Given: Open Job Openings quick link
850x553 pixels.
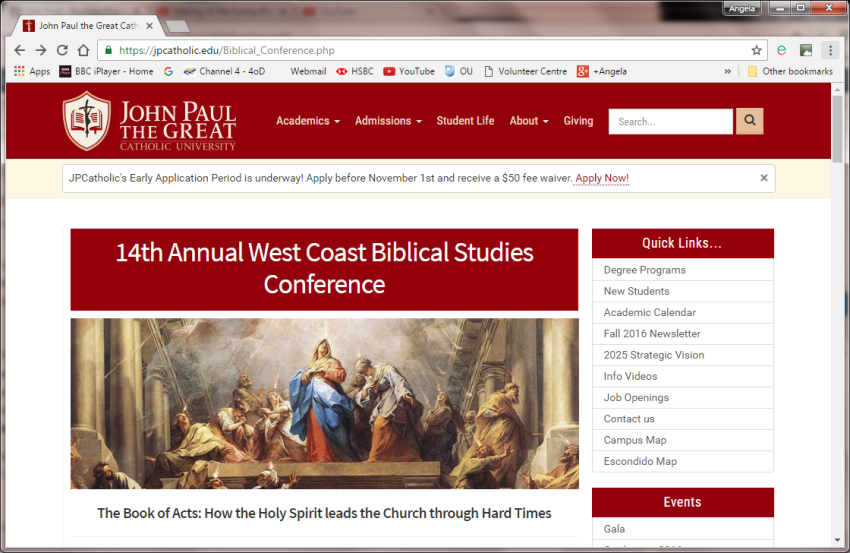Looking at the screenshot, I should click(x=682, y=397).
